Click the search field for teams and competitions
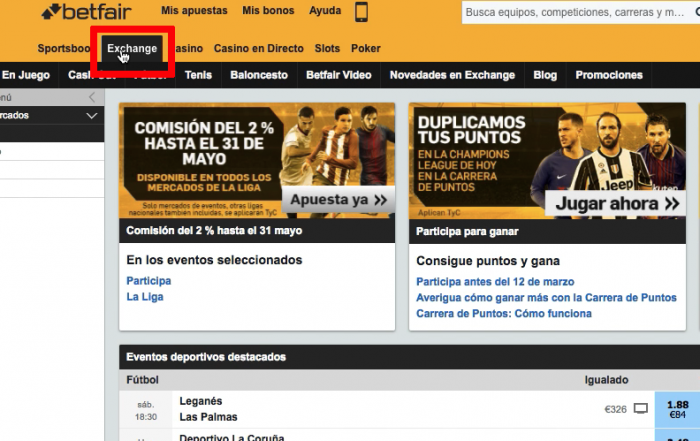The image size is (700, 441). (x=580, y=12)
